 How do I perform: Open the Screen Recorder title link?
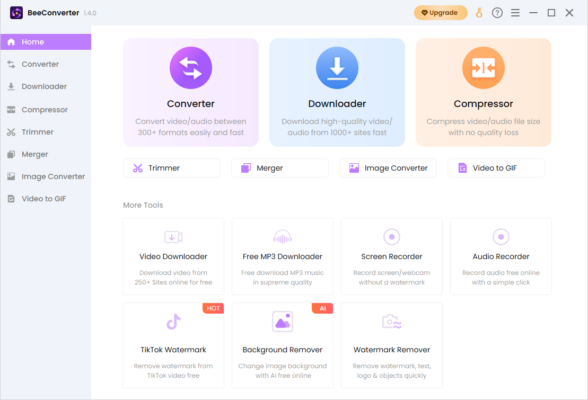392,256
